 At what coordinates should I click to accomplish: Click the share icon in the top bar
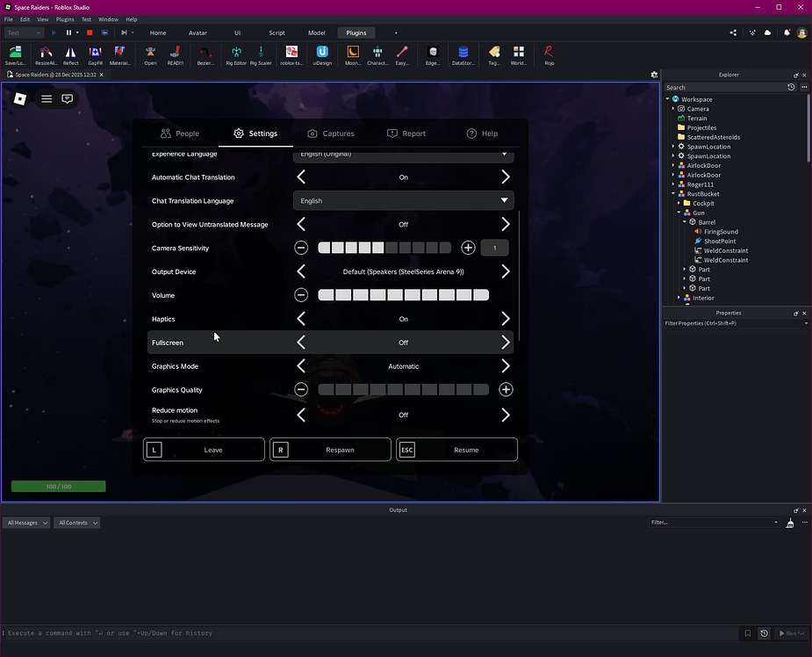(x=733, y=32)
